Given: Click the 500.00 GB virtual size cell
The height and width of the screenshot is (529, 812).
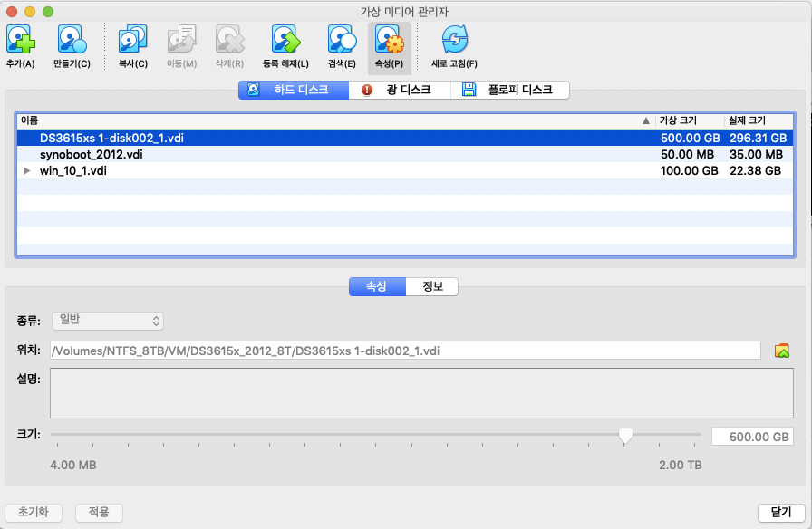Looking at the screenshot, I should click(690, 139).
